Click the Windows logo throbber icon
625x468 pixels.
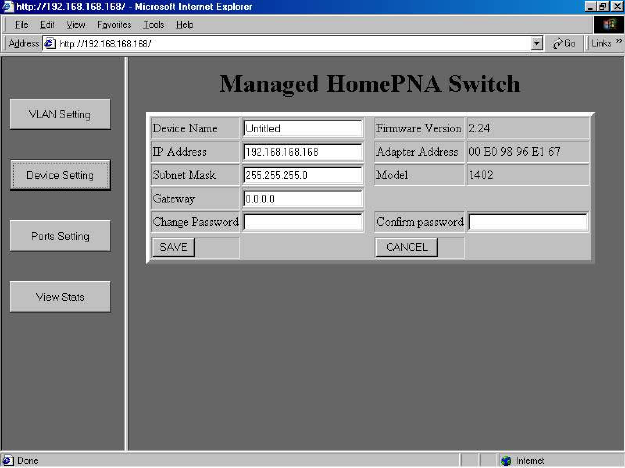point(607,24)
